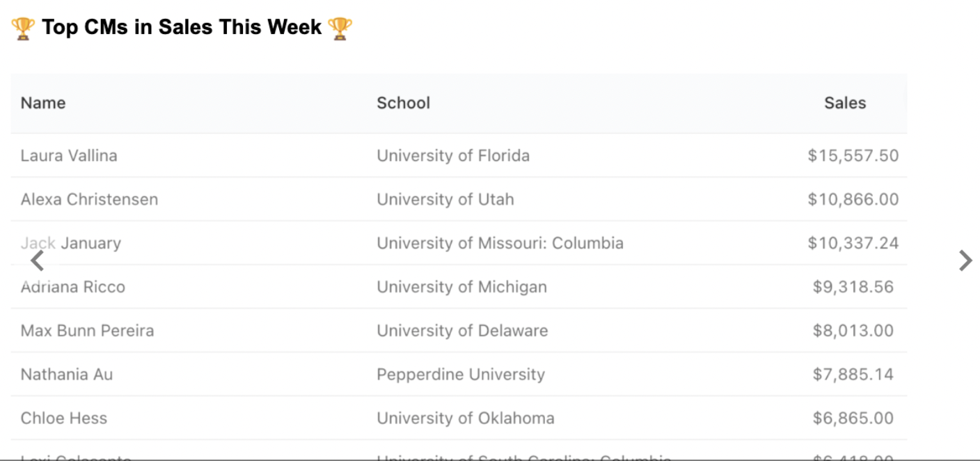The width and height of the screenshot is (980, 461).
Task: Click the Top CMs in Sales heading
Action: pos(182,28)
